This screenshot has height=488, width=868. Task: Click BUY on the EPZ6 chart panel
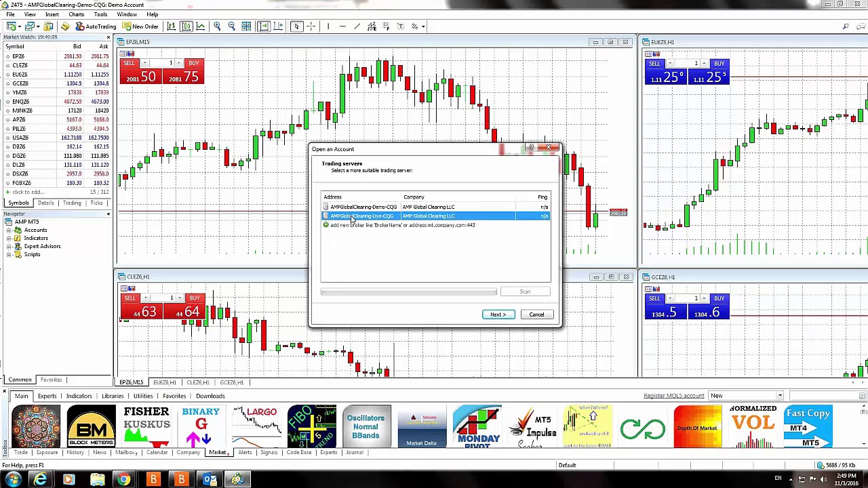click(193, 63)
